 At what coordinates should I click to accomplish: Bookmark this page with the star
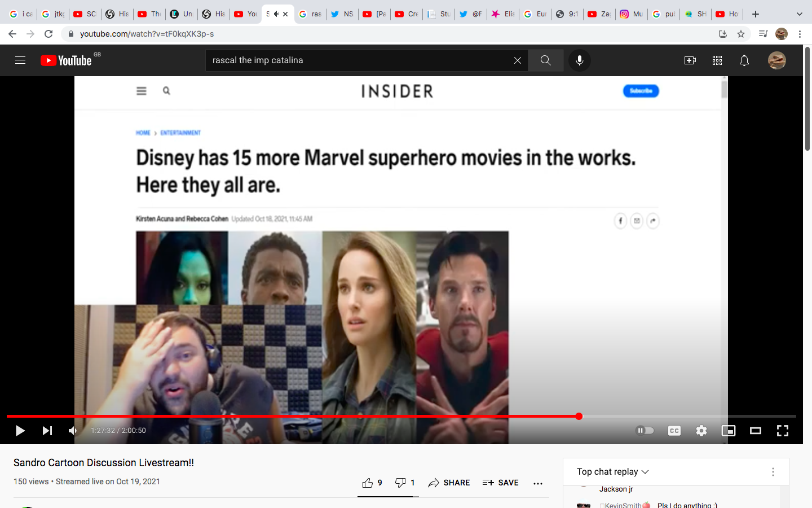[x=741, y=34]
